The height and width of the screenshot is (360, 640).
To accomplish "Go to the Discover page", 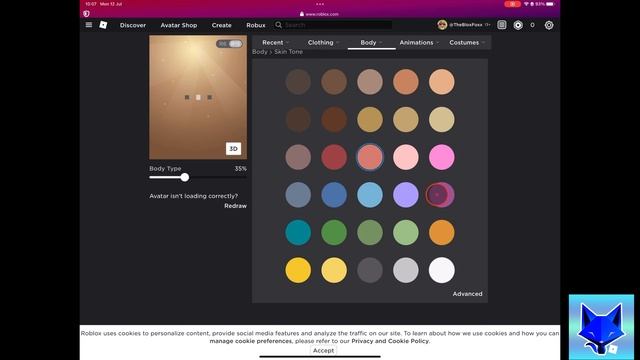I will [133, 25].
